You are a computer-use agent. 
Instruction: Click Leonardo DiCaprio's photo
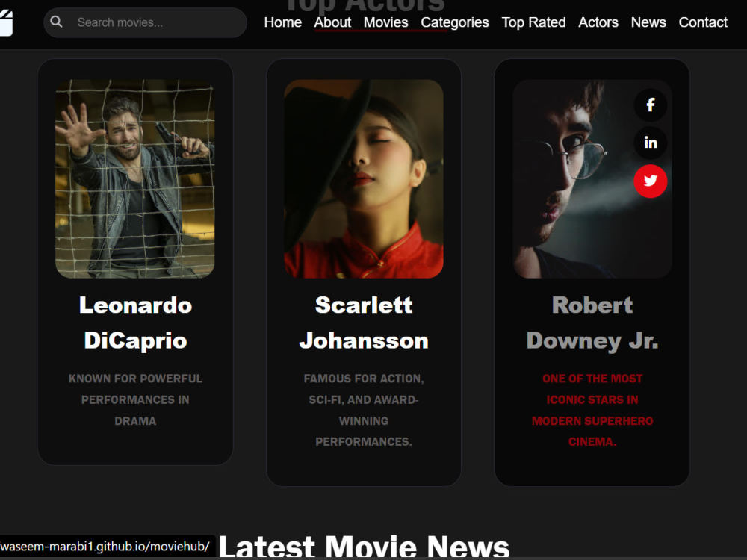[x=134, y=178]
